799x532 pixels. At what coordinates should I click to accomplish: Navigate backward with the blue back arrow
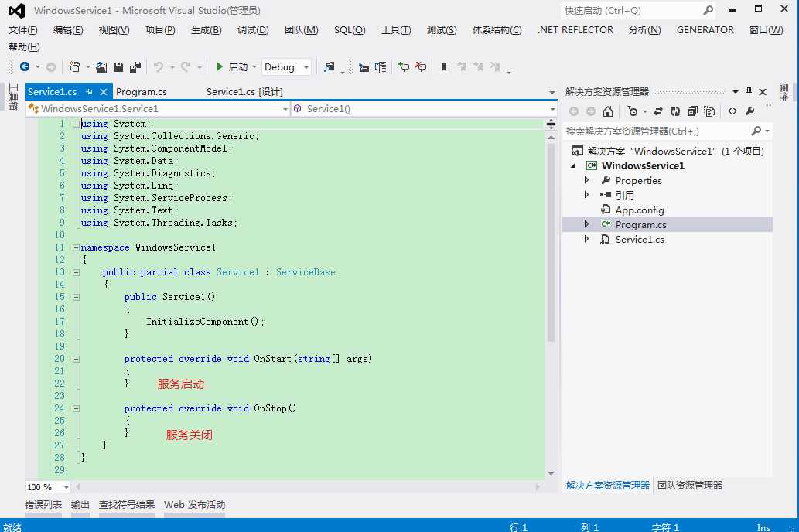point(25,66)
